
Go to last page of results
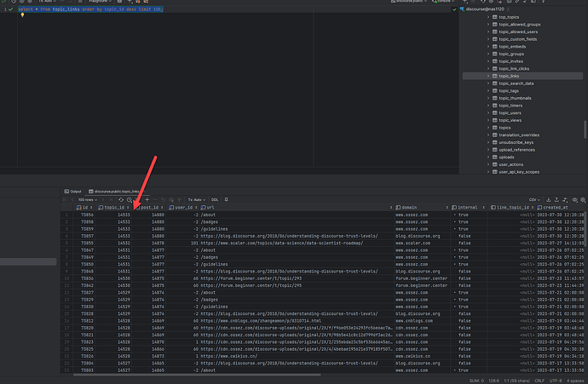111,200
